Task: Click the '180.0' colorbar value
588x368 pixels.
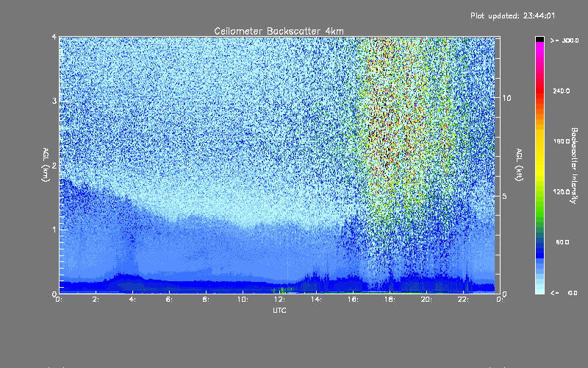Action: [x=562, y=141]
